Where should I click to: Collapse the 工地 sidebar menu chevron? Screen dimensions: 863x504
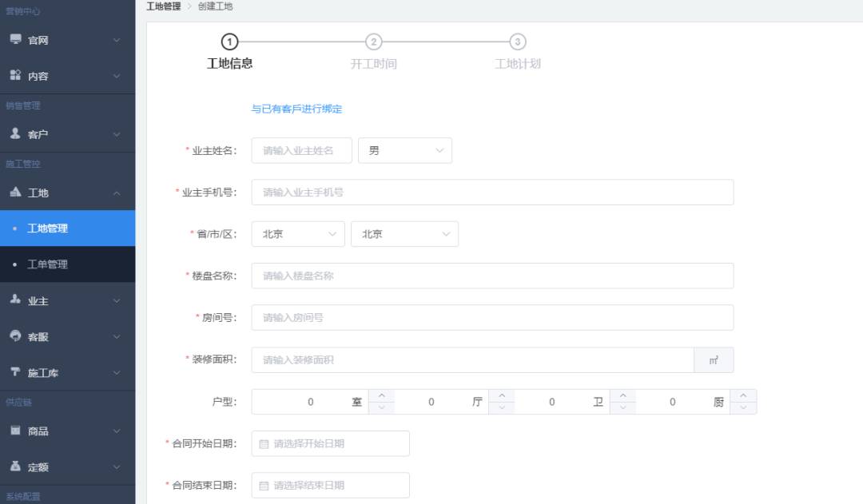[117, 193]
